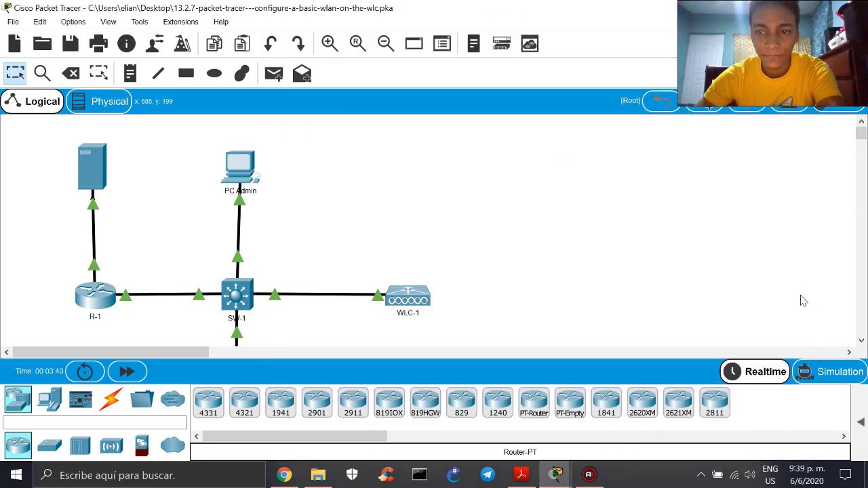Click the Print icon

[98, 44]
